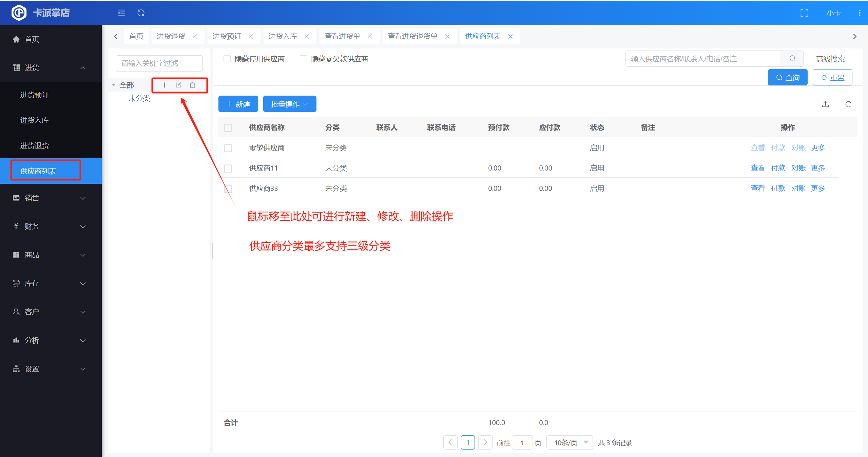This screenshot has width=868, height=457.
Task: Switch to the 进货入库 tab
Action: 283,36
